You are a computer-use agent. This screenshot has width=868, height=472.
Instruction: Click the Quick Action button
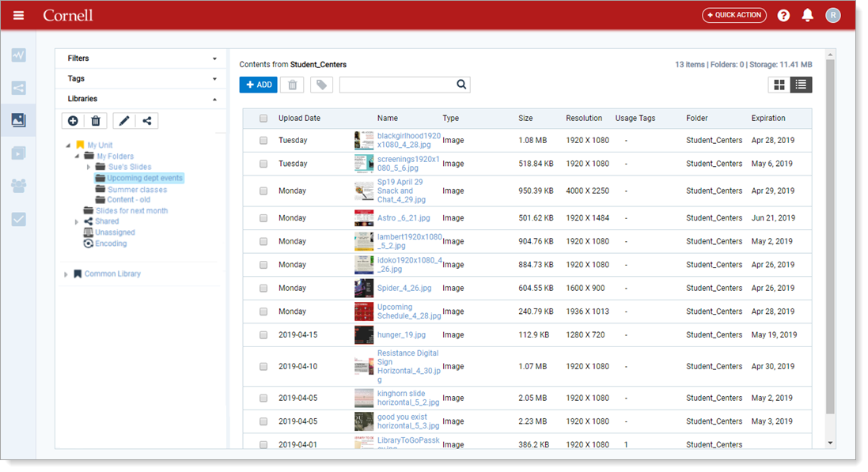[x=734, y=15]
